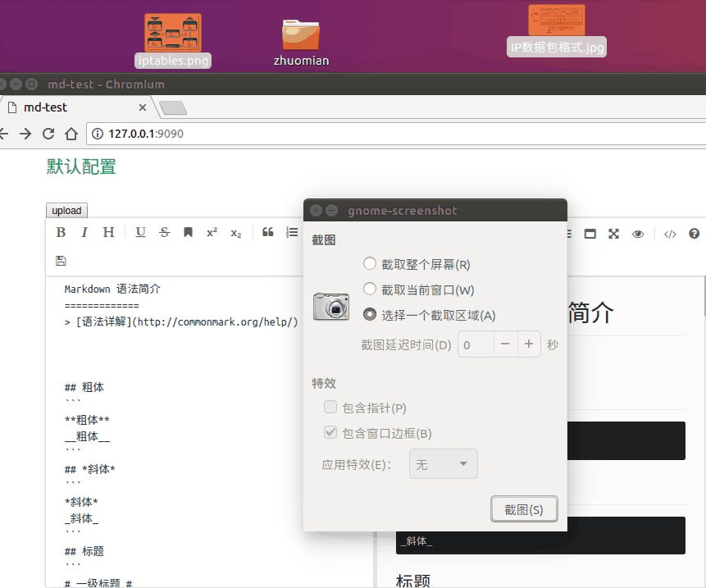Click the upload button
Image resolution: width=706 pixels, height=588 pixels.
[x=66, y=210]
